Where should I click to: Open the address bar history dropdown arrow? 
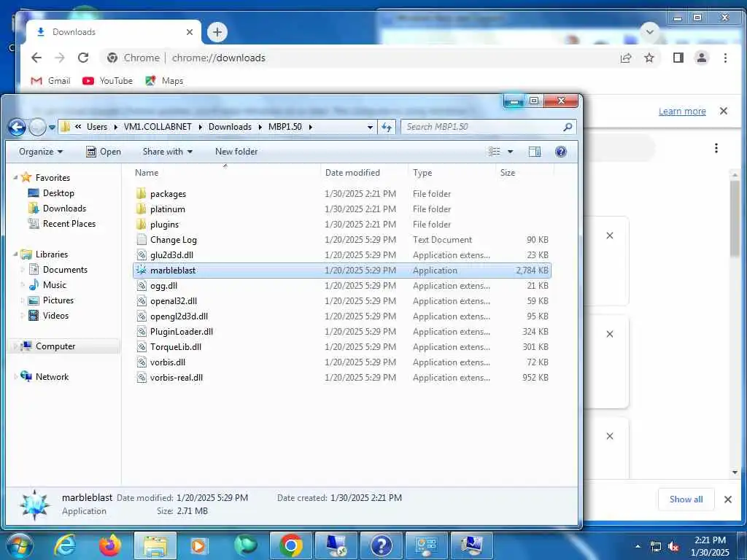pyautogui.click(x=370, y=127)
